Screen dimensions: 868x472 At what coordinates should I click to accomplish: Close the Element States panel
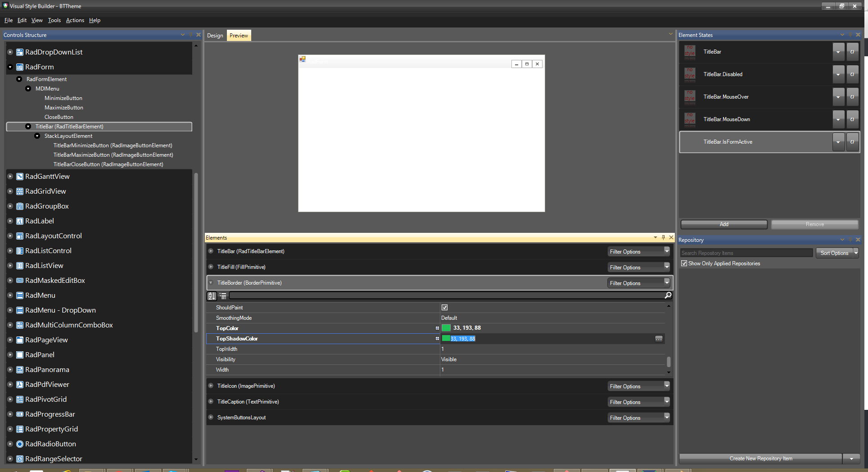click(x=858, y=35)
